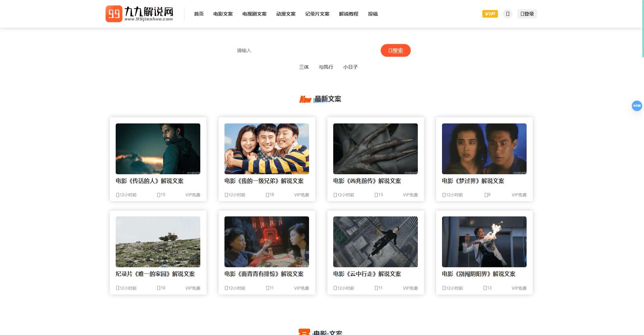Click VIP免费 label on 云中行走 card
644x335 pixels.
tap(410, 288)
